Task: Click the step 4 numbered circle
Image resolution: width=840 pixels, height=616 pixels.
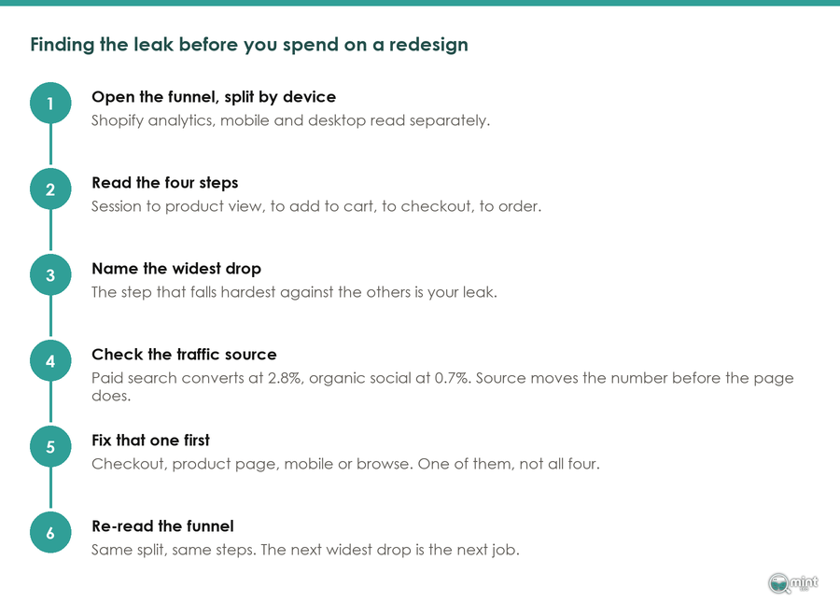Action: (50, 361)
